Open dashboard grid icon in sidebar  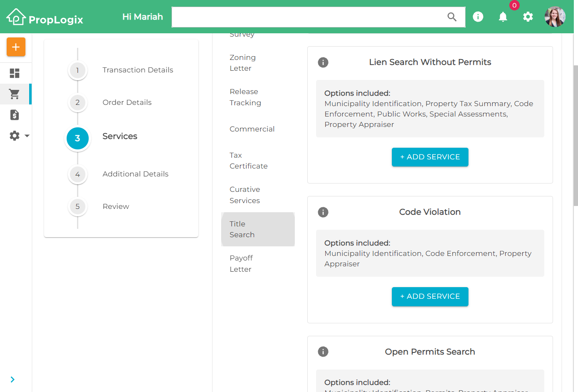click(15, 73)
